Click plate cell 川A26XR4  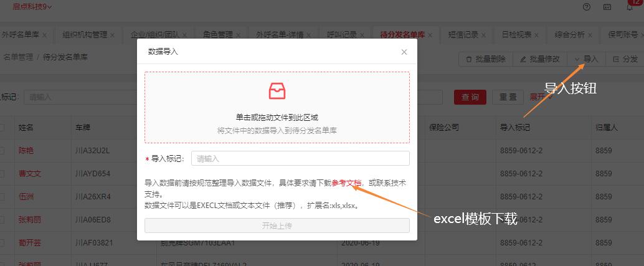93,197
